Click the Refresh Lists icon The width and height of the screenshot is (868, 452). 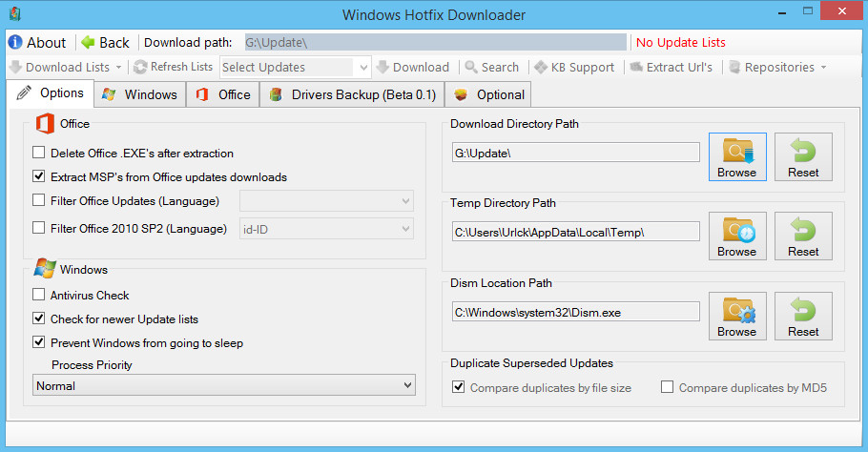pos(140,67)
